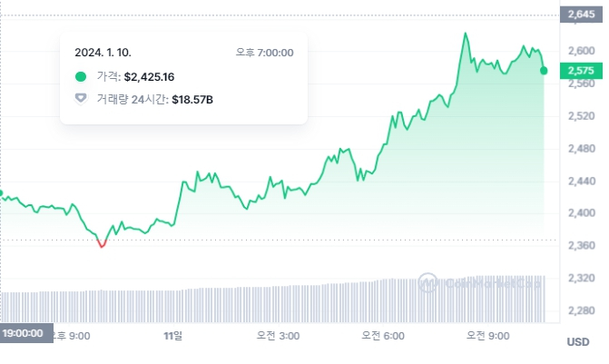
Task: Click the green price dot in tooltip
Action: point(81,75)
